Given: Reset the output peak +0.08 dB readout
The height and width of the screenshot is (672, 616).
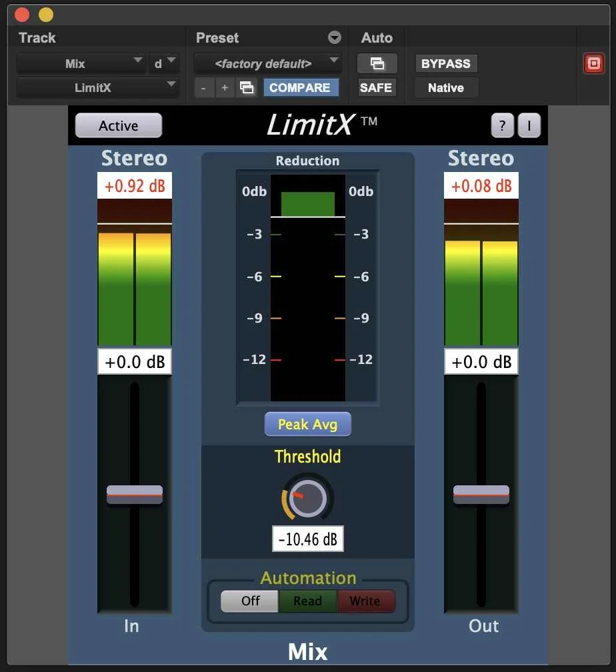Looking at the screenshot, I should click(481, 185).
